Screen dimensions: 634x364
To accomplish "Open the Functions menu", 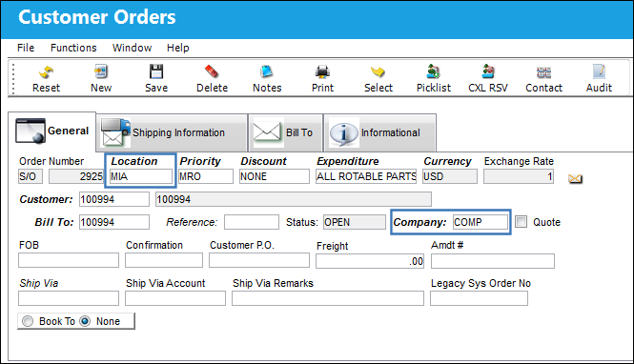I will coord(73,48).
